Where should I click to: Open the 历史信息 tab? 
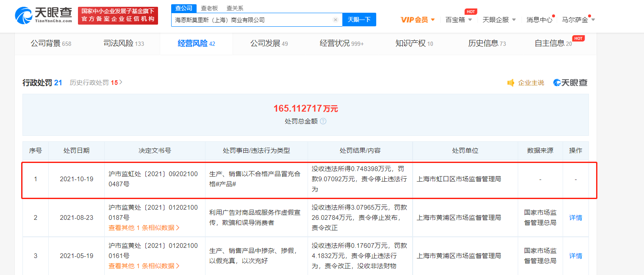pyautogui.click(x=487, y=43)
